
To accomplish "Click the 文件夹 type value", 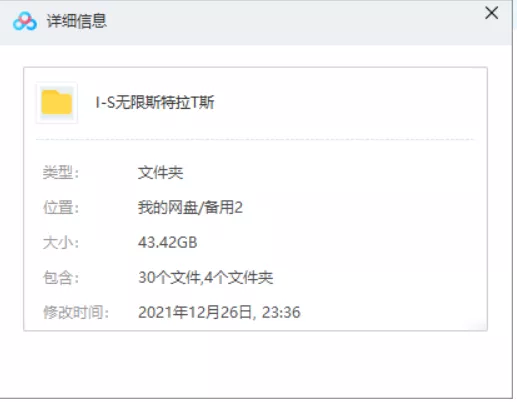I will (x=160, y=173).
